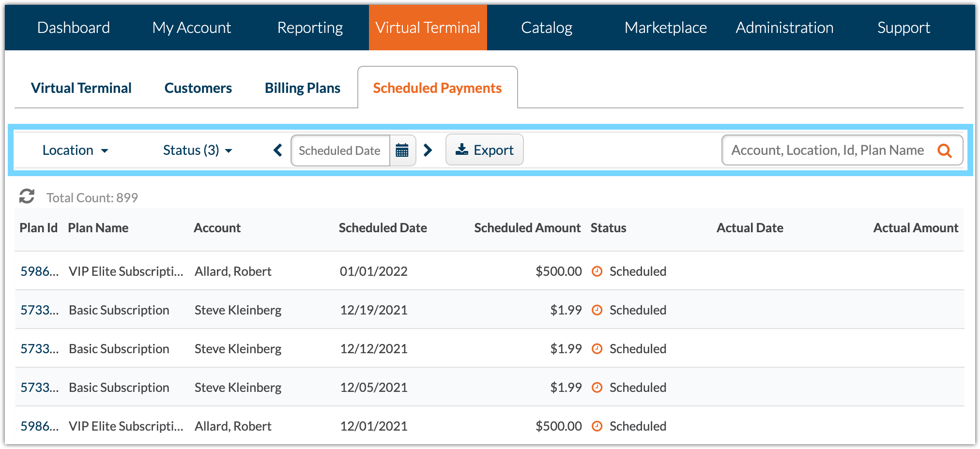Screen dimensions: 980x449
Task: Select the Scheduled Payments tab
Action: tap(437, 88)
